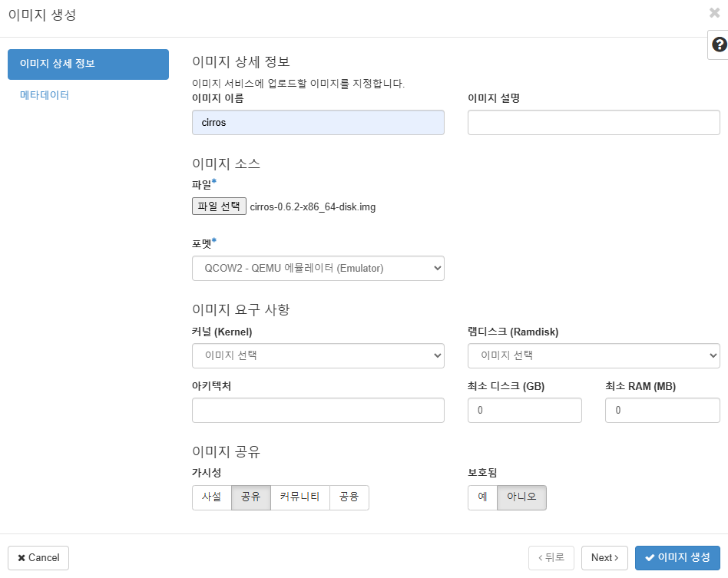Select 커뮤니티 visibility option

pos(300,497)
